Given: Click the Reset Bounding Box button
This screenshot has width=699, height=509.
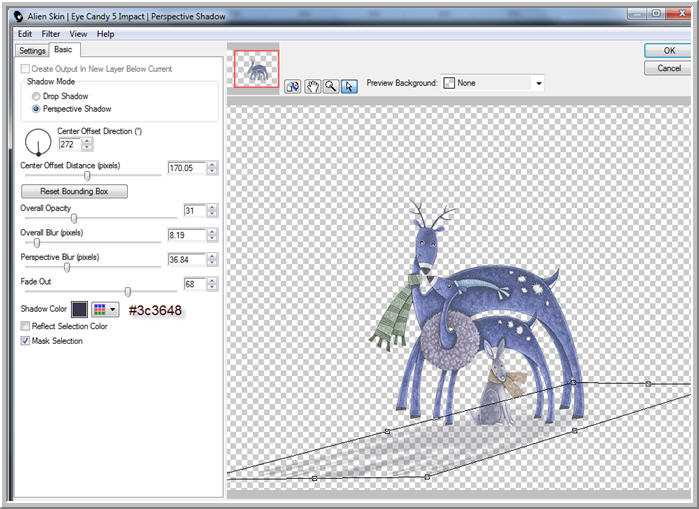Looking at the screenshot, I should coord(74,191).
